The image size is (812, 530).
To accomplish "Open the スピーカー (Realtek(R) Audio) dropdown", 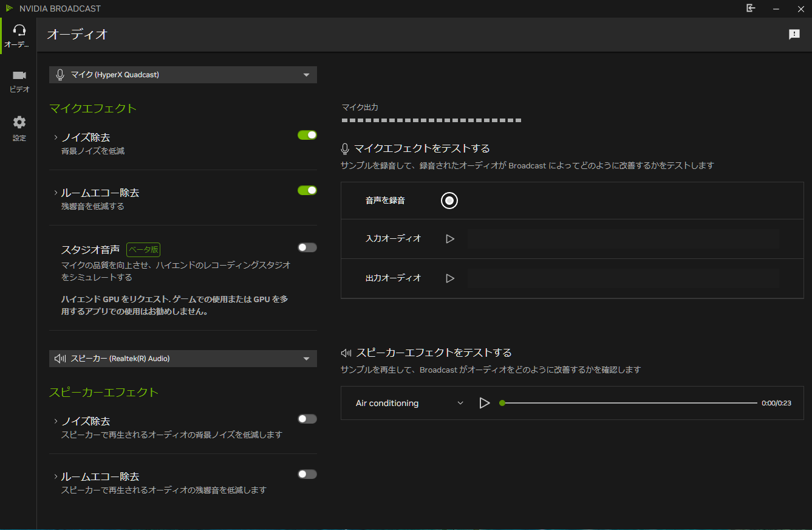I will [183, 359].
